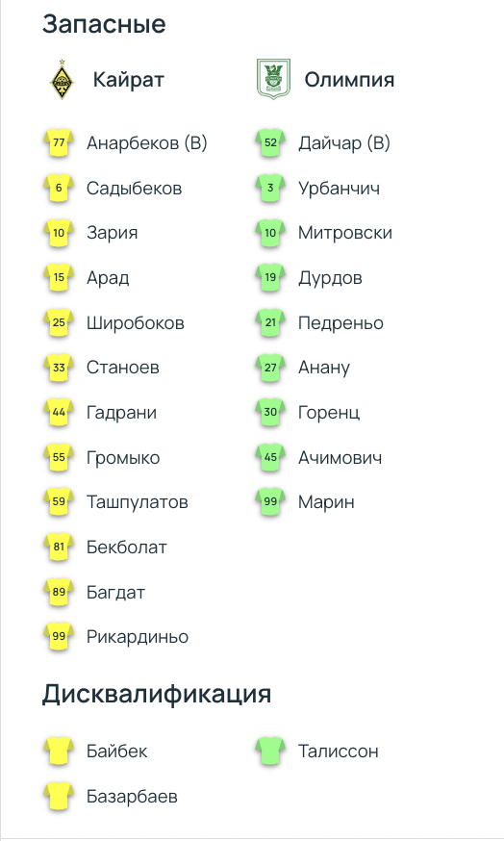The image size is (504, 841).
Task: Click the Kairat club crest logo
Action: coord(63,79)
